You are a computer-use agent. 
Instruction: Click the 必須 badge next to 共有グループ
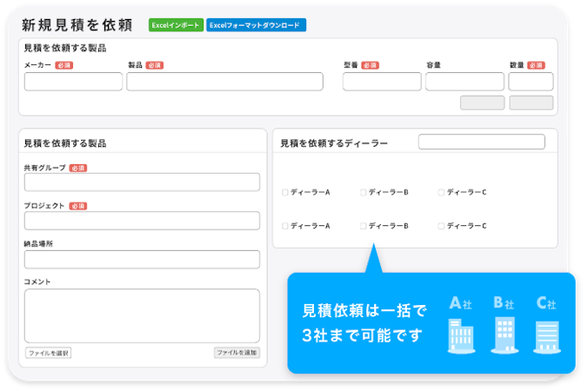point(78,169)
